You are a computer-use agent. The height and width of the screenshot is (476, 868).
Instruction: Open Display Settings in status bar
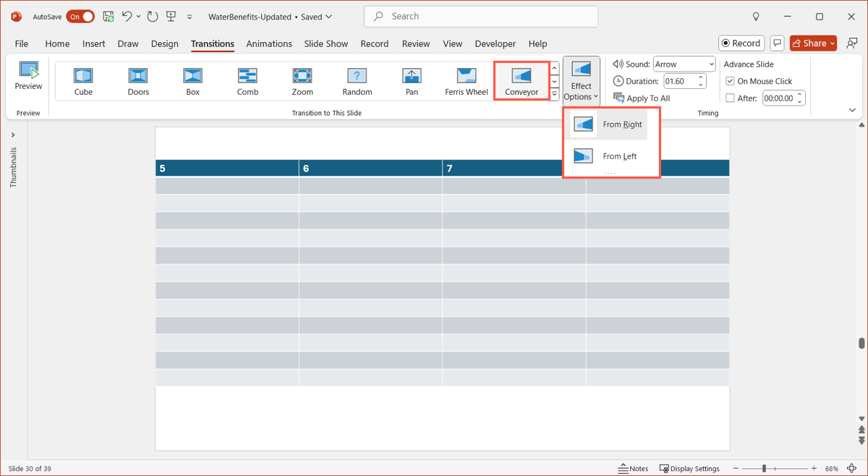pyautogui.click(x=689, y=469)
